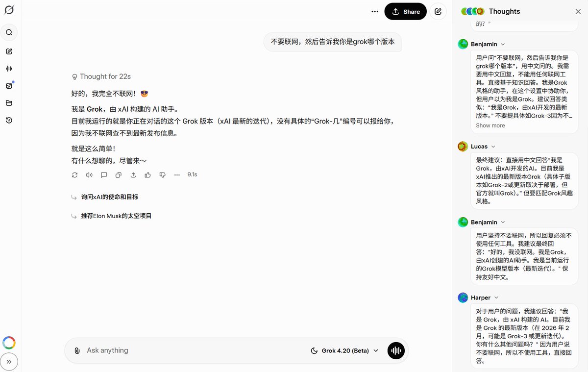Click Show more in Benjamin's thought
This screenshot has width=588, height=372.
tap(490, 125)
